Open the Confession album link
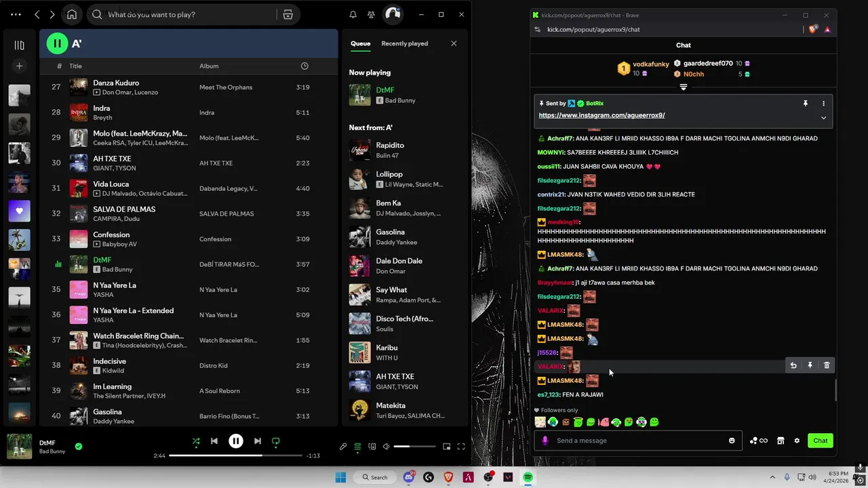This screenshot has height=488, width=868. [x=215, y=239]
